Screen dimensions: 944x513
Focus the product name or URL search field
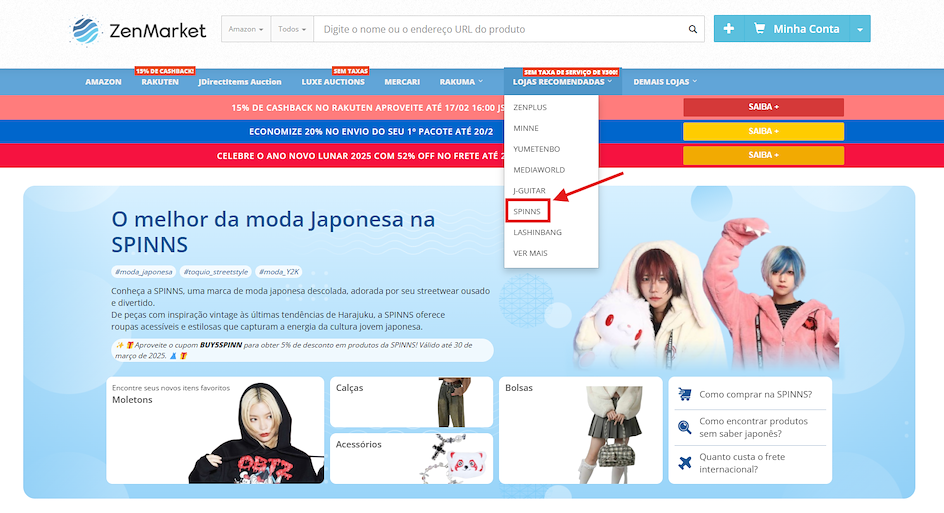[500, 29]
